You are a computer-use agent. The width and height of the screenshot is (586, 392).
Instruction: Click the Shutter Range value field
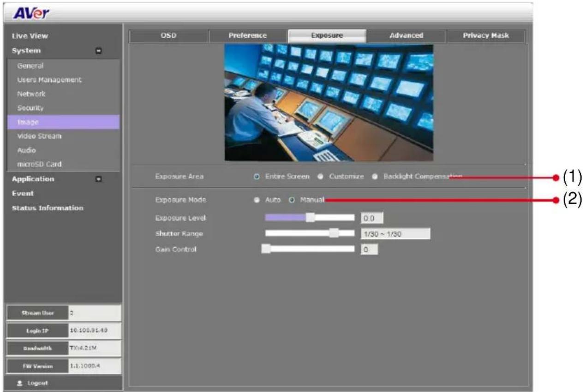395,234
